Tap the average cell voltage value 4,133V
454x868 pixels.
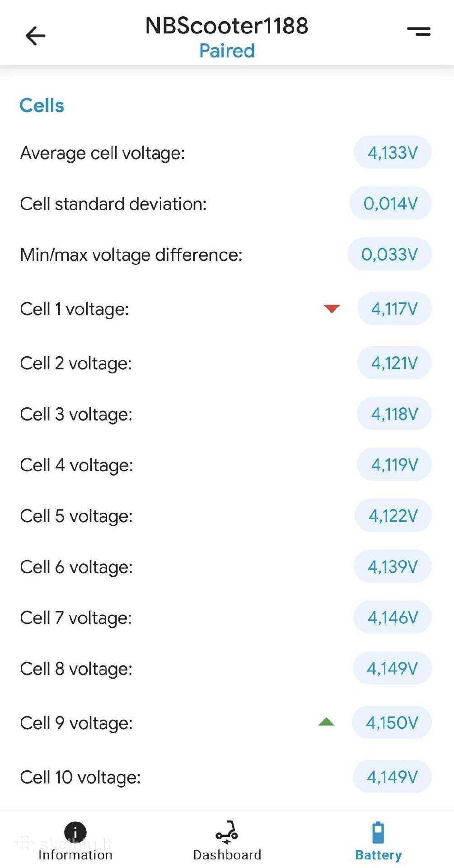[393, 152]
